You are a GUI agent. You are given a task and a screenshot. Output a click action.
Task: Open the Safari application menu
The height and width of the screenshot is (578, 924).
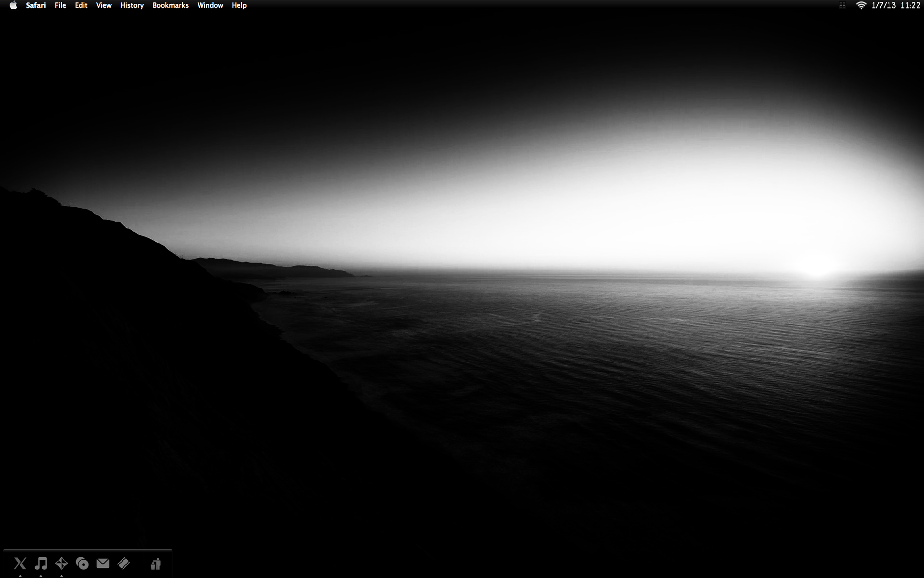click(36, 5)
